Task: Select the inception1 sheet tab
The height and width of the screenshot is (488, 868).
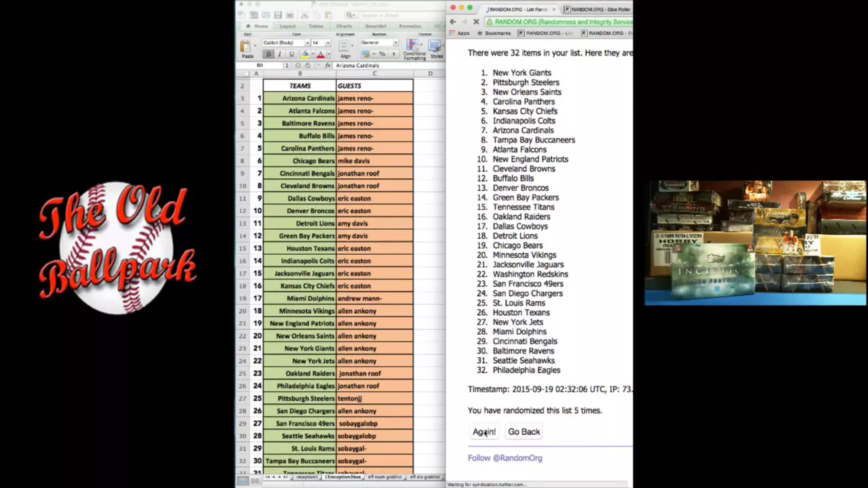Action: click(x=307, y=477)
